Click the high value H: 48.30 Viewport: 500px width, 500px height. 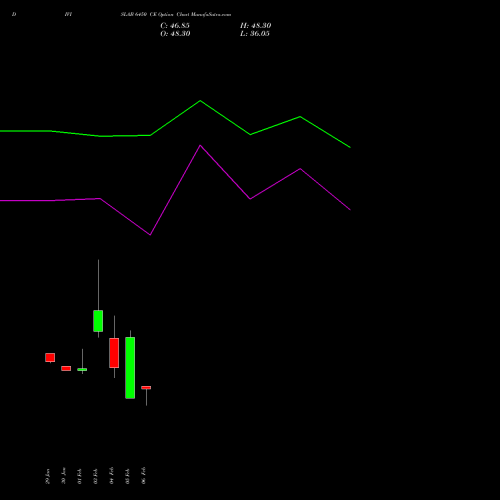tap(255, 26)
